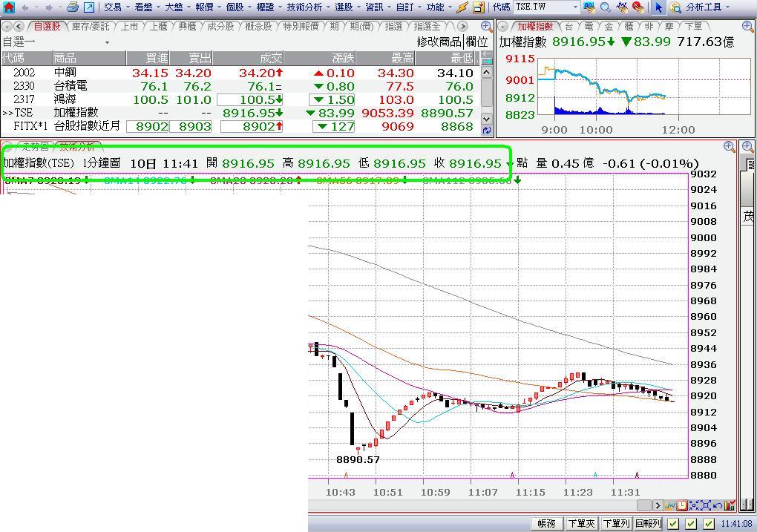Viewport: 757px width, 532px height.
Task: Click the red clock time-period icon
Action: tap(682, 505)
